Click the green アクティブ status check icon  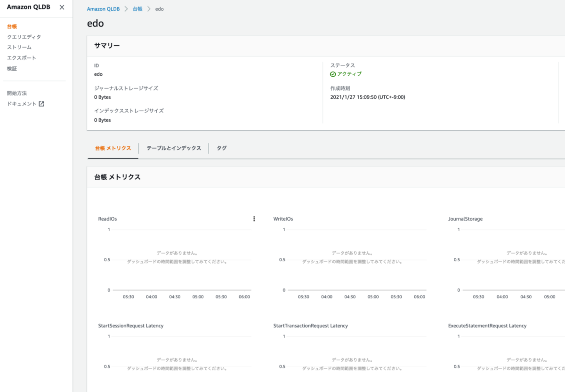point(333,74)
